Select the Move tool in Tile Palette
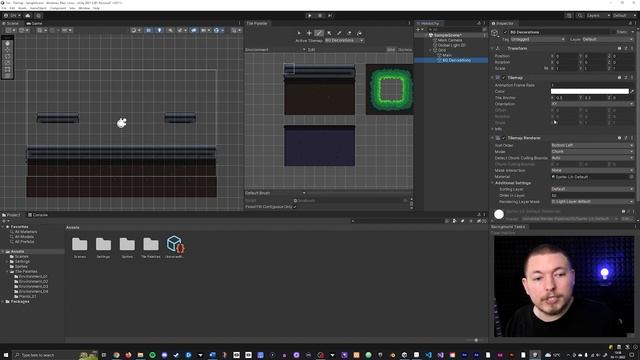Image resolution: width=640 pixels, height=360 pixels. (309, 33)
